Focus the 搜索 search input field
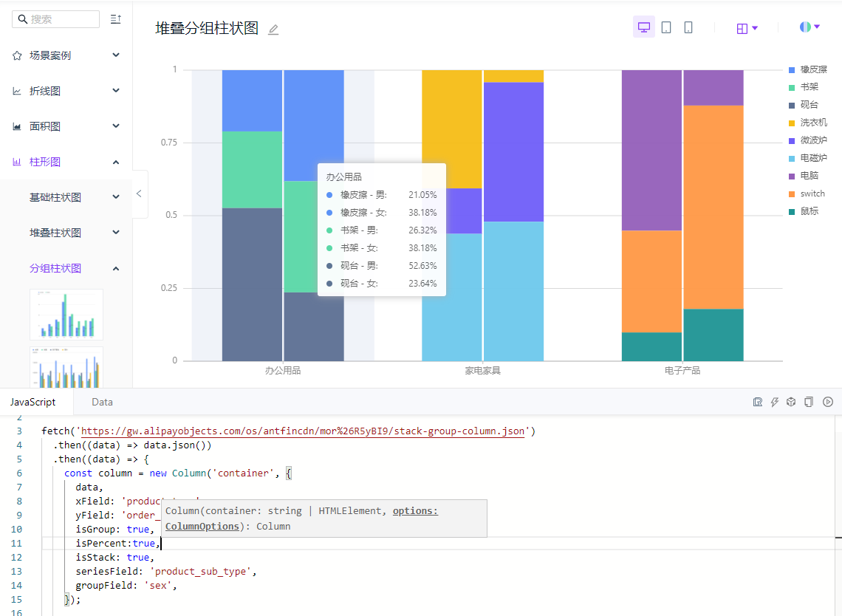This screenshot has height=616, width=842. pyautogui.click(x=56, y=19)
